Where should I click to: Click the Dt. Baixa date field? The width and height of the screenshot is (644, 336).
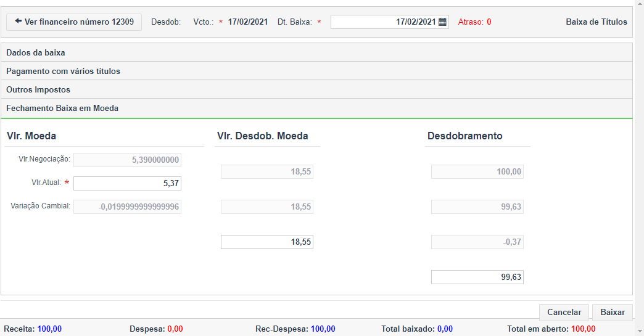(389, 22)
